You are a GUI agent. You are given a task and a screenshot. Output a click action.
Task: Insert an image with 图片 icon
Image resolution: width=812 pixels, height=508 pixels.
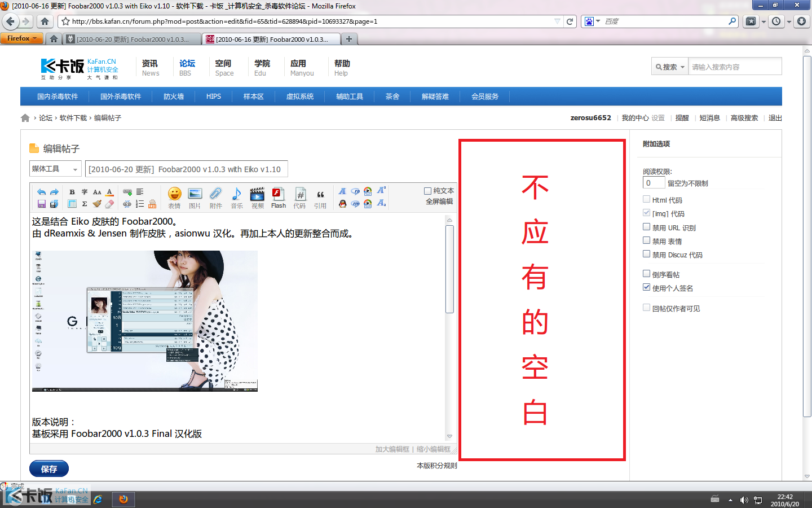click(x=195, y=198)
